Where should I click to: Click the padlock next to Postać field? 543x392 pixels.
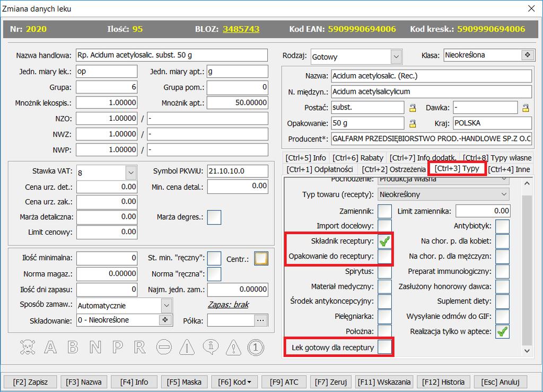(x=413, y=108)
